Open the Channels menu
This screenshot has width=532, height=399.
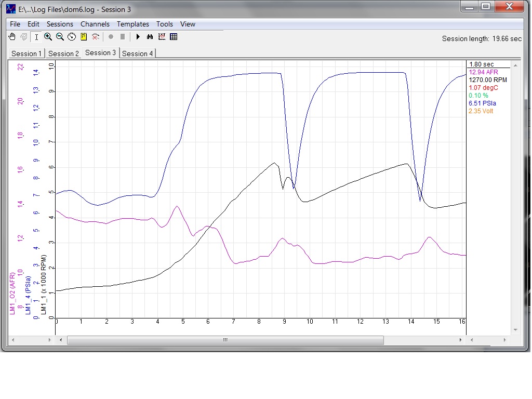pyautogui.click(x=95, y=24)
